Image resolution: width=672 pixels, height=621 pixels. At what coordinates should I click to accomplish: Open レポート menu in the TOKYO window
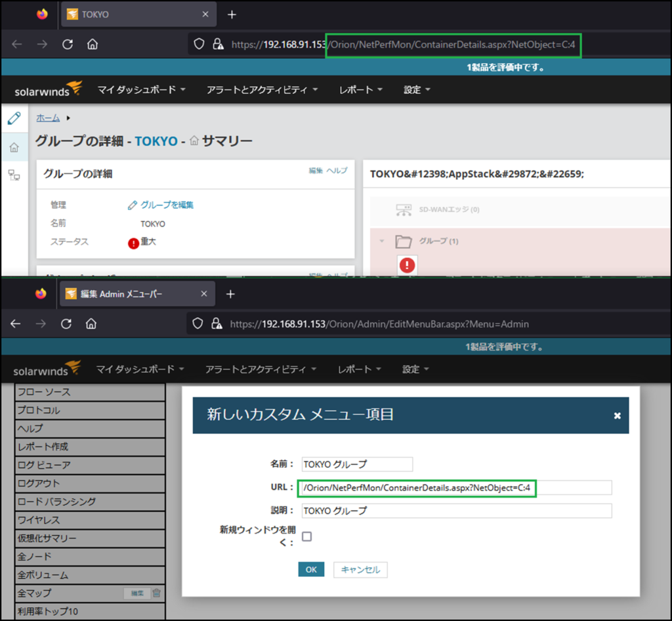click(360, 89)
